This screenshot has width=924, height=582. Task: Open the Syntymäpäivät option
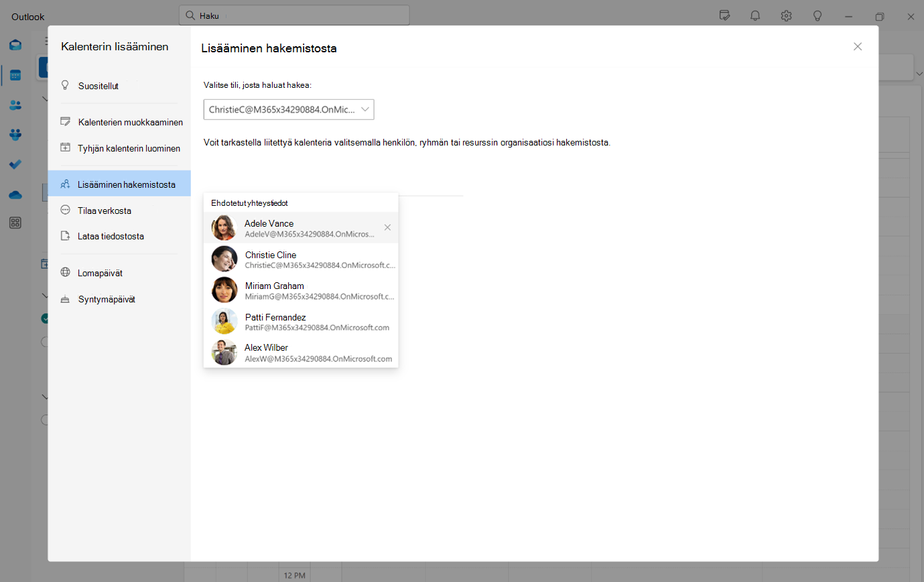(119, 299)
